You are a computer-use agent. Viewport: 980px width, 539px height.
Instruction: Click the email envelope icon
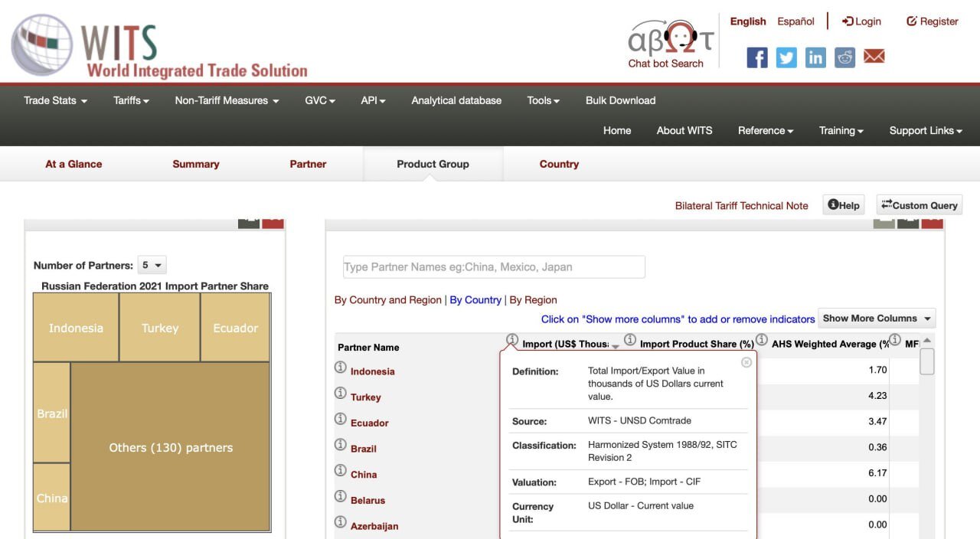(874, 57)
